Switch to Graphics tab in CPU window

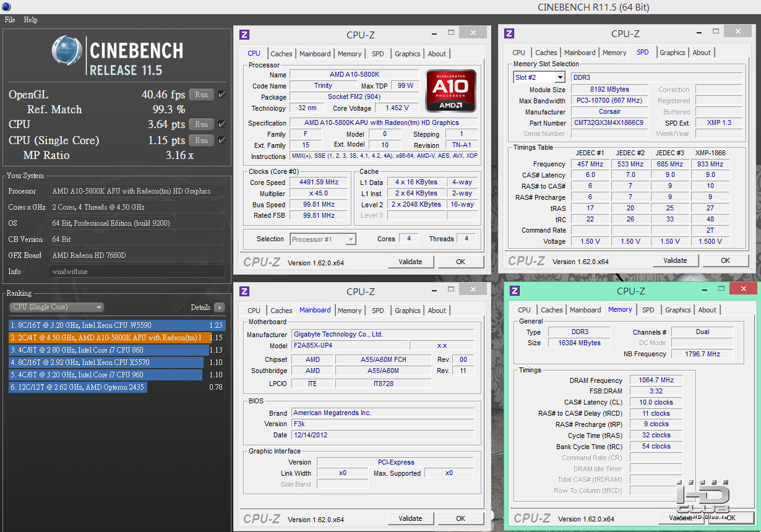point(408,54)
